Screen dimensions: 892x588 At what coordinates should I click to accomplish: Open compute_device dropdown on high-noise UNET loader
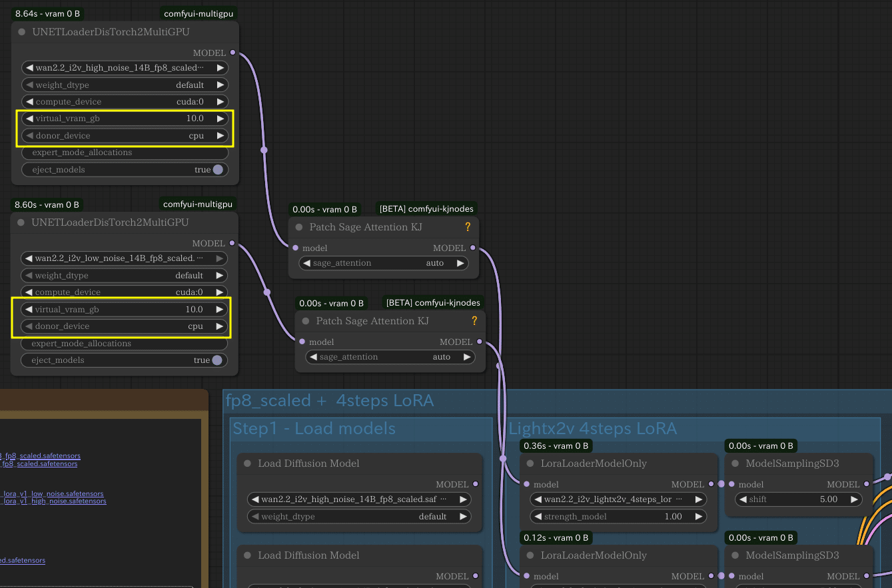[x=125, y=102]
